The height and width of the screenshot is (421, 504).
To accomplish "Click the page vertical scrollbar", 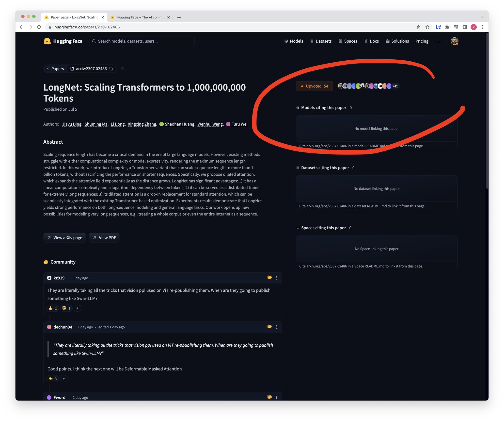I will (x=487, y=111).
